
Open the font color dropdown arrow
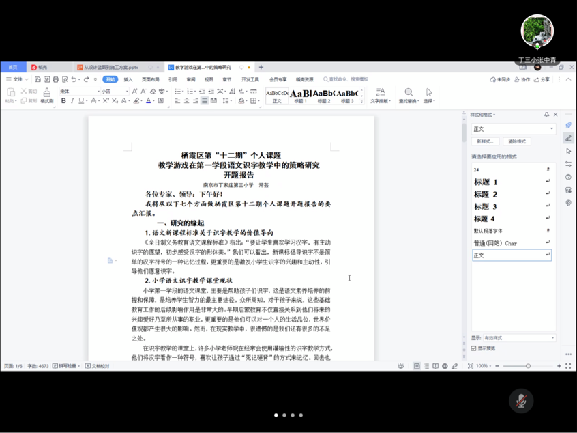pos(153,100)
